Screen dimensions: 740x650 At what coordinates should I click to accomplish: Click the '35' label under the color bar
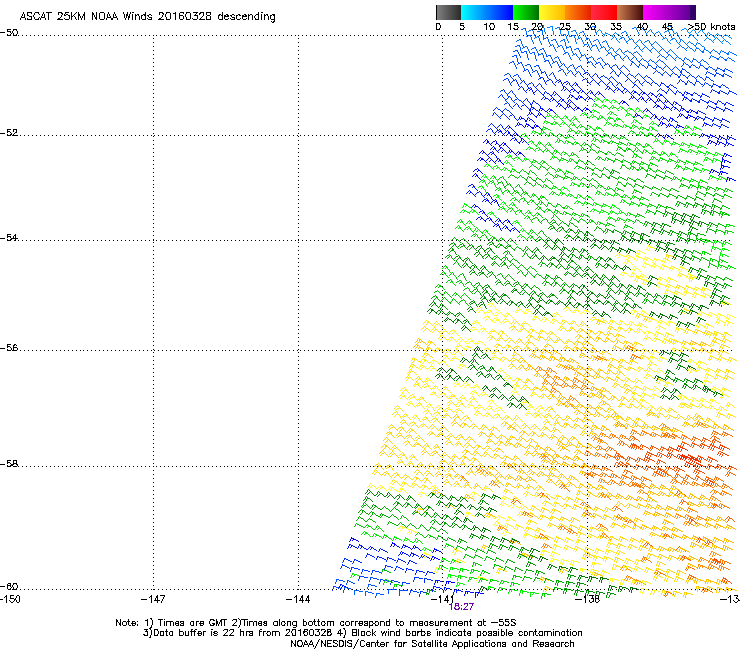tap(616, 27)
